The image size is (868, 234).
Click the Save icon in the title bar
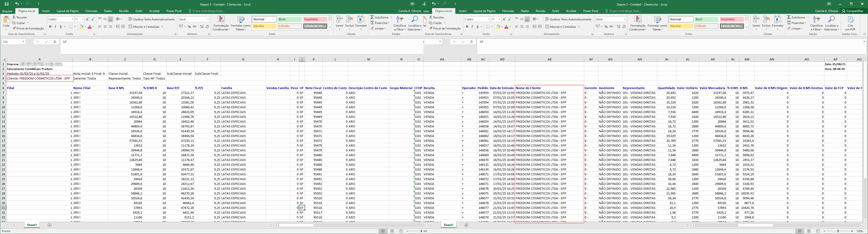point(6,4)
